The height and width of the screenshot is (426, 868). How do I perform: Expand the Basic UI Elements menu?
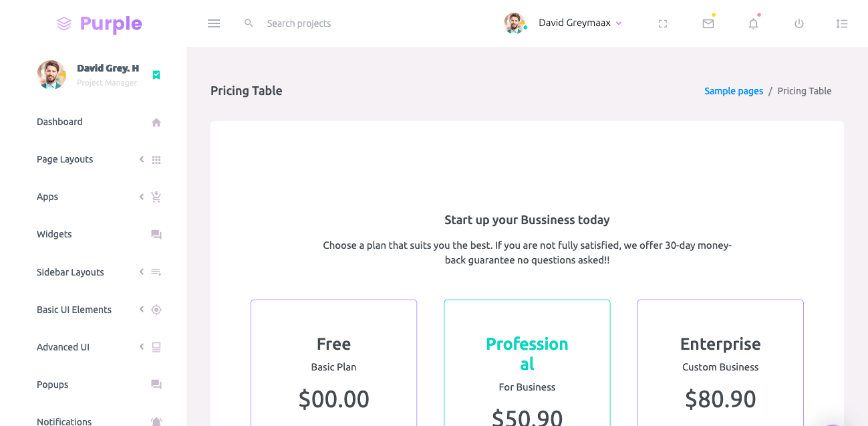74,310
